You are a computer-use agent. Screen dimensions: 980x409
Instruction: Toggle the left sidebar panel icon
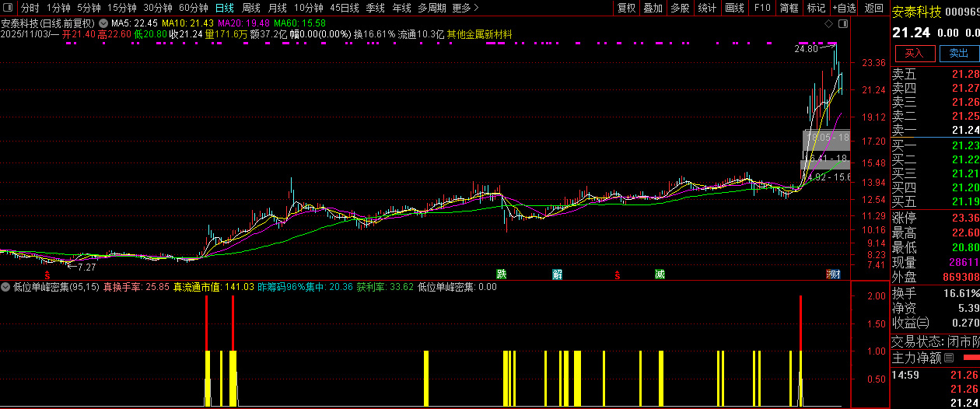(8, 8)
